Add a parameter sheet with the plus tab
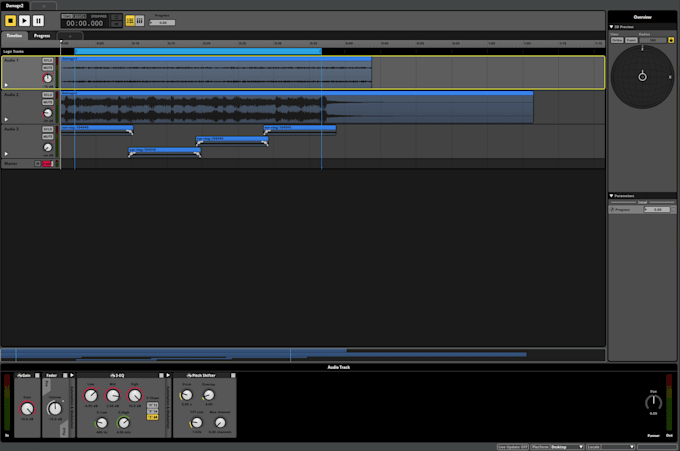The height and width of the screenshot is (451, 680). click(x=70, y=36)
